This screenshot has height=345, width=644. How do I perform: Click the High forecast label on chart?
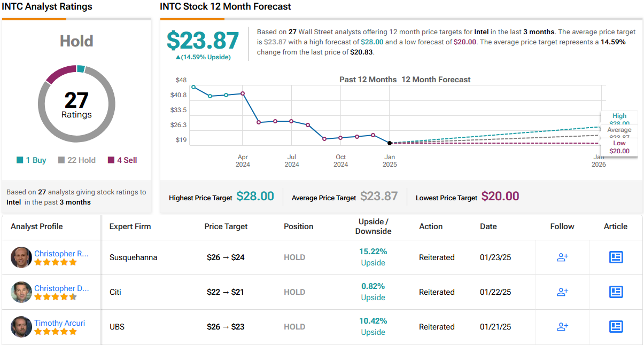pyautogui.click(x=619, y=116)
